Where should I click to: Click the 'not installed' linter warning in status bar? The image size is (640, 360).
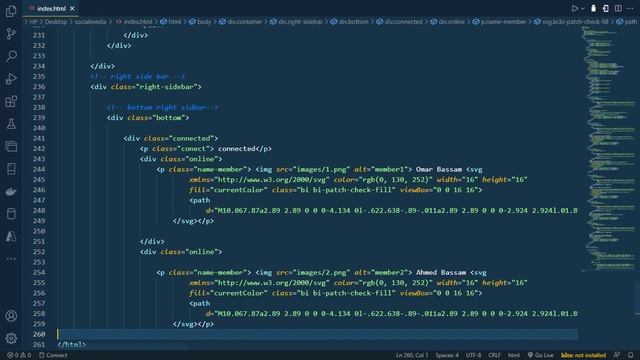click(583, 355)
